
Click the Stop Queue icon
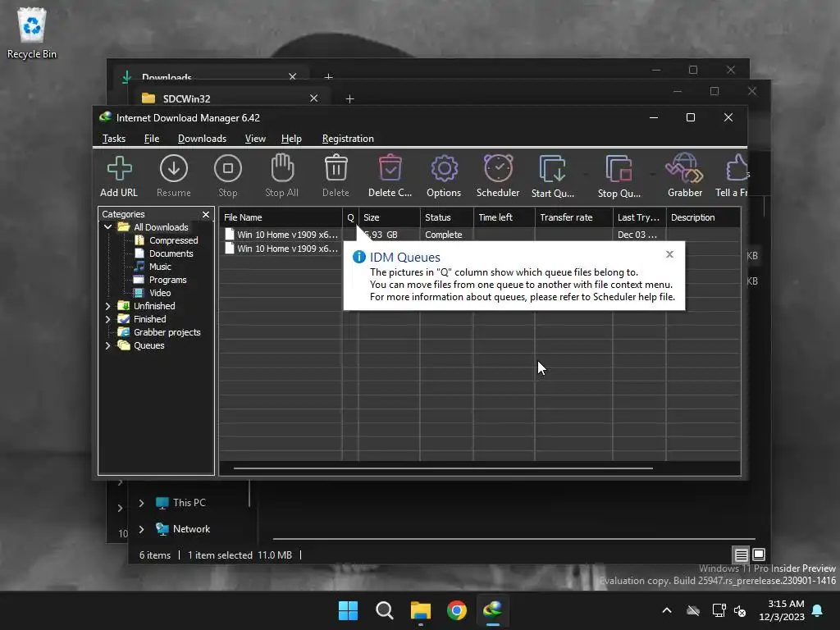coord(619,169)
